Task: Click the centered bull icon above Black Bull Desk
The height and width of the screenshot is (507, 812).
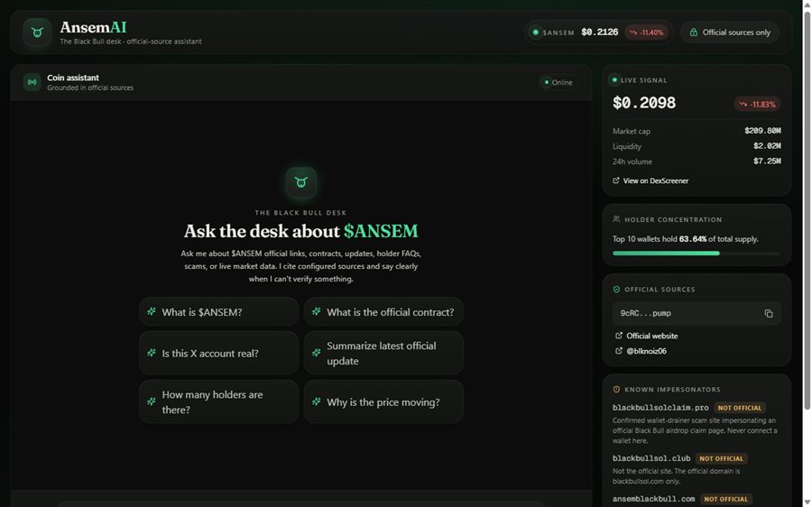Action: pos(300,182)
